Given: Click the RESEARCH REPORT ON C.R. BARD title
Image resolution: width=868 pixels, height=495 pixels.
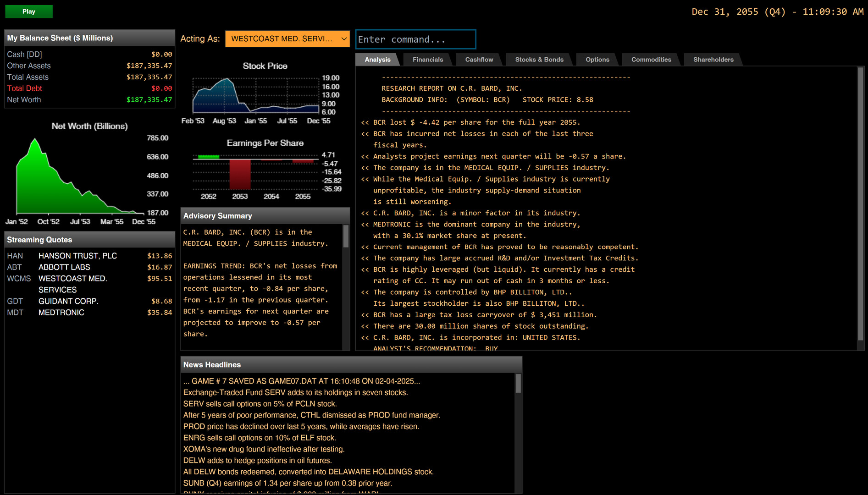Looking at the screenshot, I should pos(452,88).
